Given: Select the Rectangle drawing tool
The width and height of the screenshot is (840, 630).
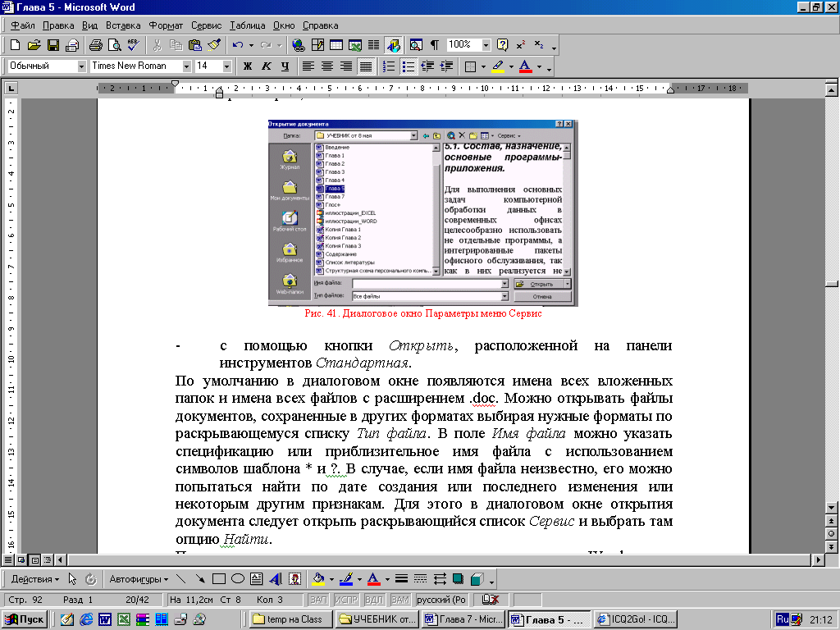Looking at the screenshot, I should pos(218,578).
